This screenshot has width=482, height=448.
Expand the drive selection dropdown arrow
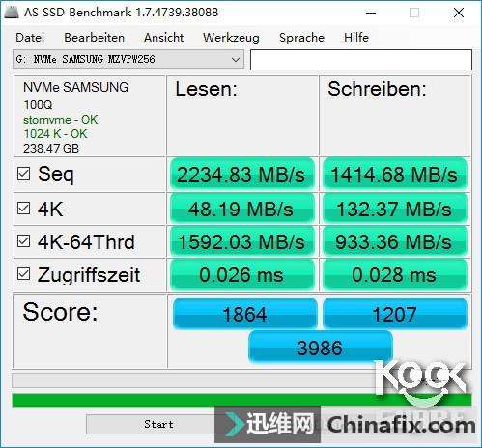pyautogui.click(x=236, y=60)
